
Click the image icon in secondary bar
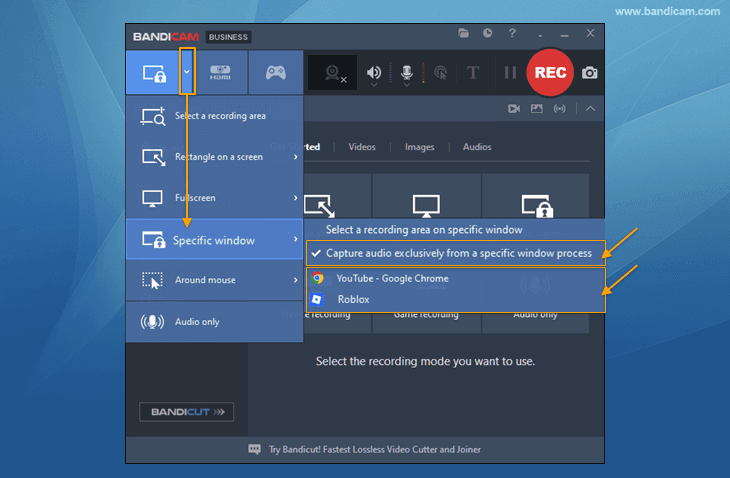[x=537, y=108]
